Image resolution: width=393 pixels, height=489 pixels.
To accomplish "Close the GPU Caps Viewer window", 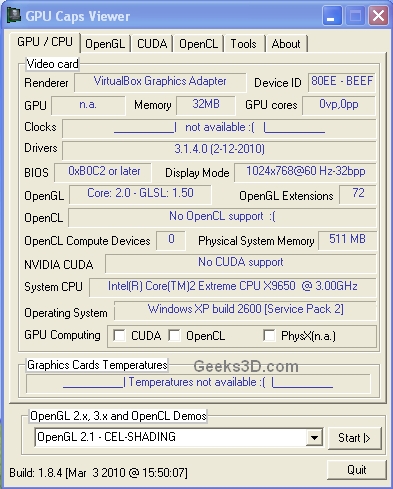I will pos(378,16).
